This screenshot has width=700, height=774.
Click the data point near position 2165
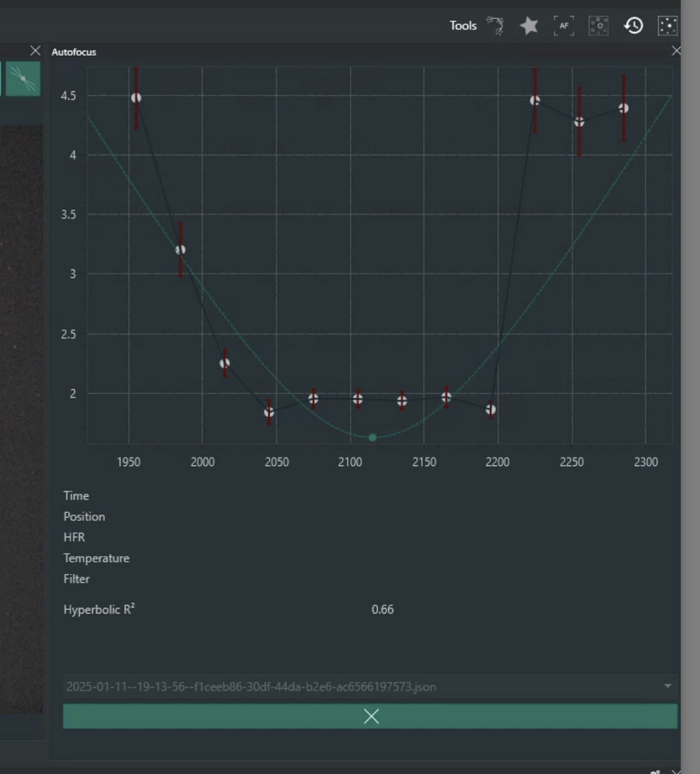pos(446,397)
